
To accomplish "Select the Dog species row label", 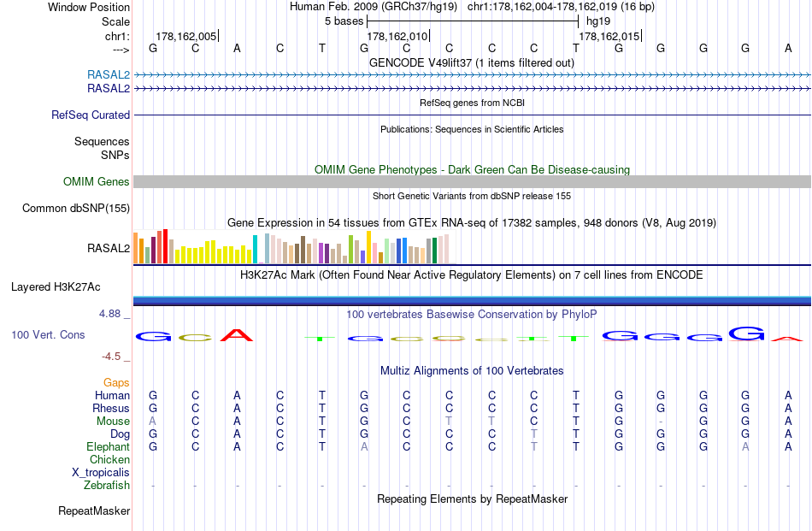I will 121,434.
